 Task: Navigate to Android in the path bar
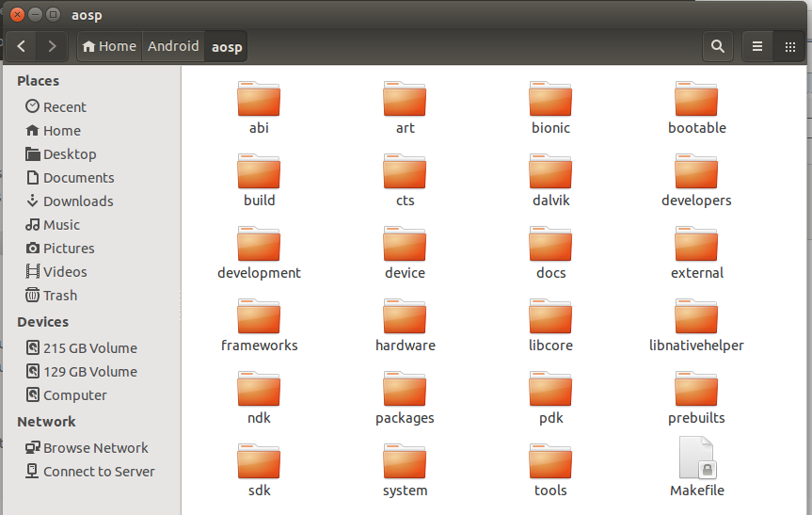173,47
